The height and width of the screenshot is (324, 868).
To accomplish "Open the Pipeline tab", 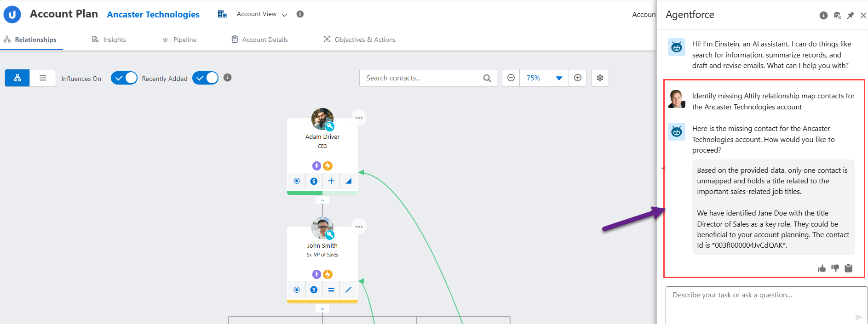I will [179, 40].
